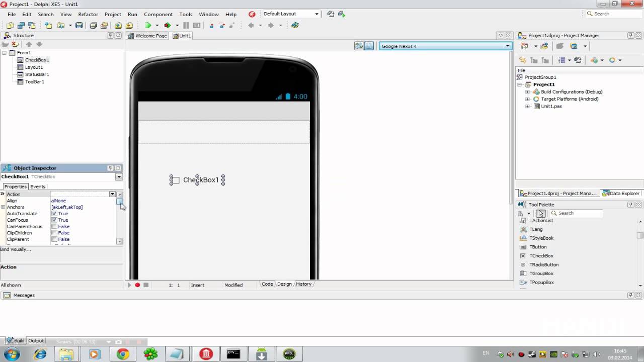The width and height of the screenshot is (644, 362).
Task: Click the Windows Start button
Action: (12, 354)
